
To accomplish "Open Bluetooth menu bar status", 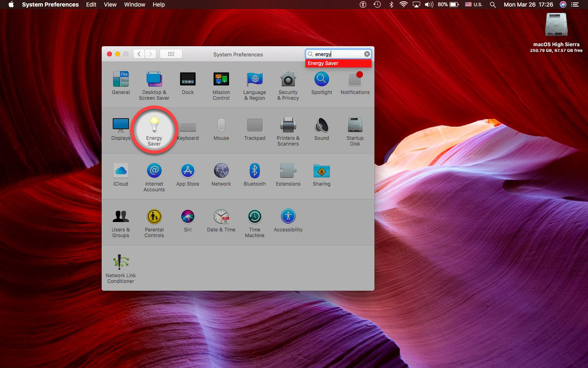I will point(391,4).
